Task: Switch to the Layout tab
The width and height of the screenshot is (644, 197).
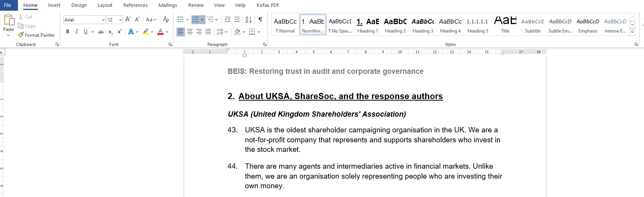Action: [x=105, y=5]
